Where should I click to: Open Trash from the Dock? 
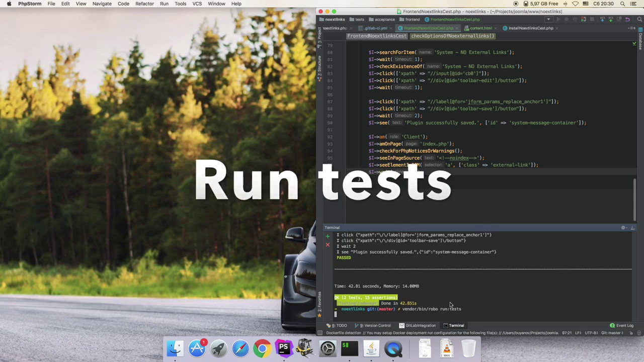tap(468, 348)
